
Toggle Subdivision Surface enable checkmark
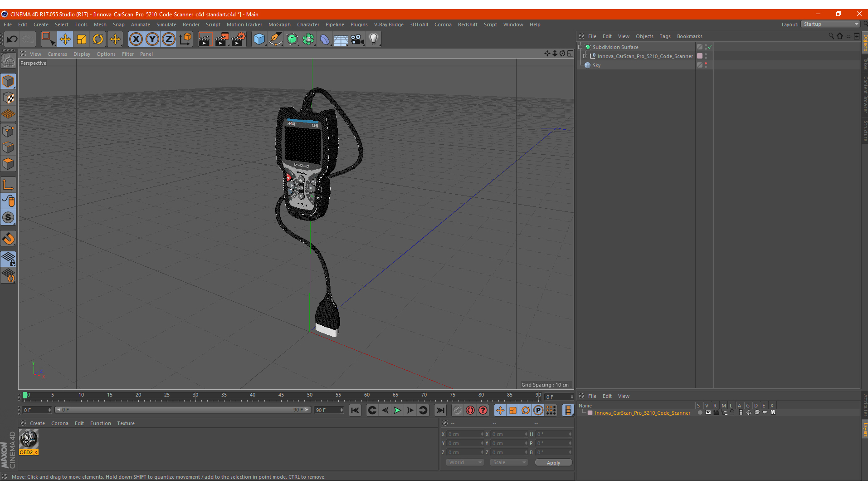(710, 47)
